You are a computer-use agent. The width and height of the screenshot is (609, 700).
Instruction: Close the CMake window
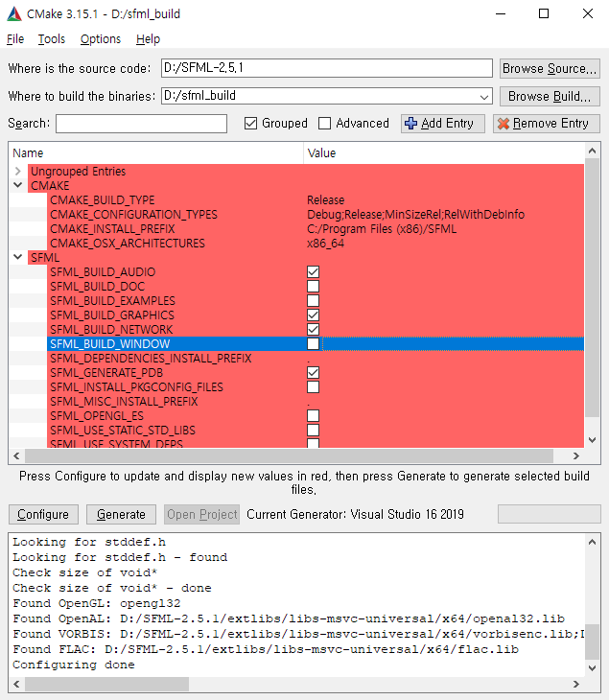coord(588,13)
